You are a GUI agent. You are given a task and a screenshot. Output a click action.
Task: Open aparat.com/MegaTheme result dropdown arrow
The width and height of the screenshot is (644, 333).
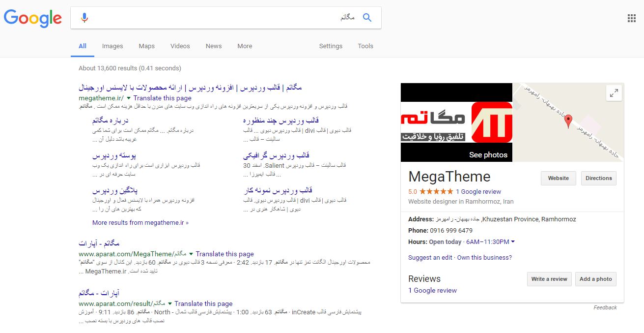tap(191, 254)
